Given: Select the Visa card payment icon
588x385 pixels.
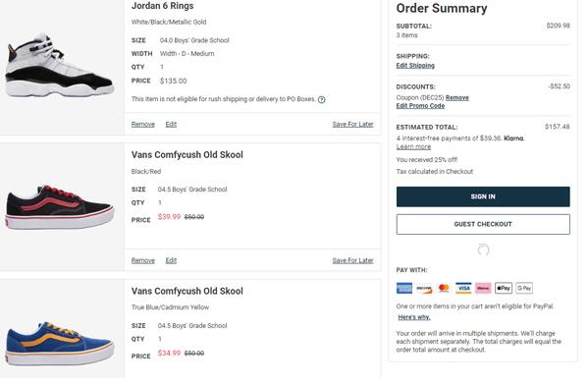Looking at the screenshot, I should [463, 288].
